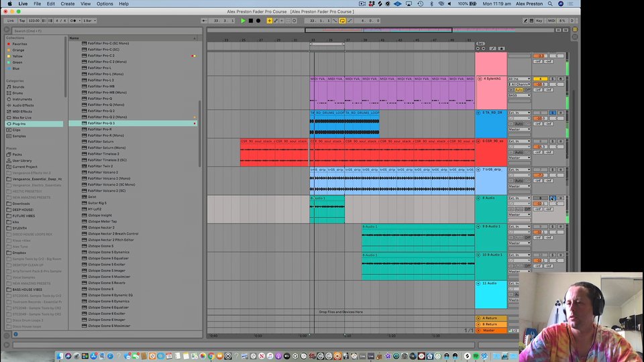Toggle the Automation Arm icon
The width and height of the screenshot is (644, 362).
tap(276, 21)
